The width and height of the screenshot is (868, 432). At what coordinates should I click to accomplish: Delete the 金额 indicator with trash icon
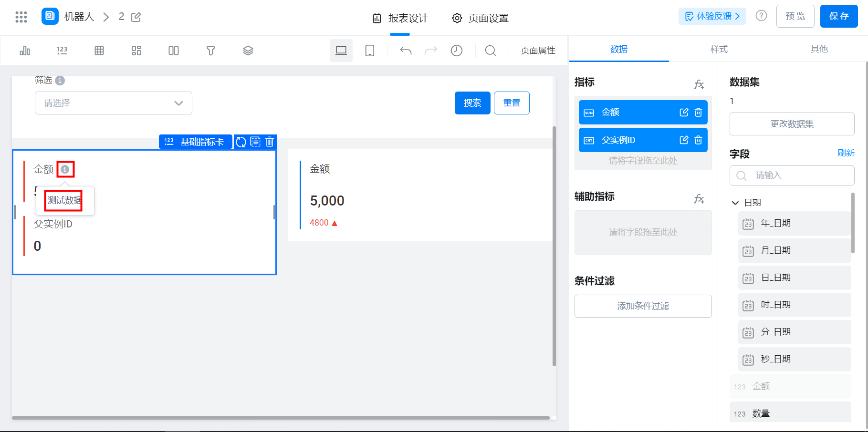click(x=698, y=113)
